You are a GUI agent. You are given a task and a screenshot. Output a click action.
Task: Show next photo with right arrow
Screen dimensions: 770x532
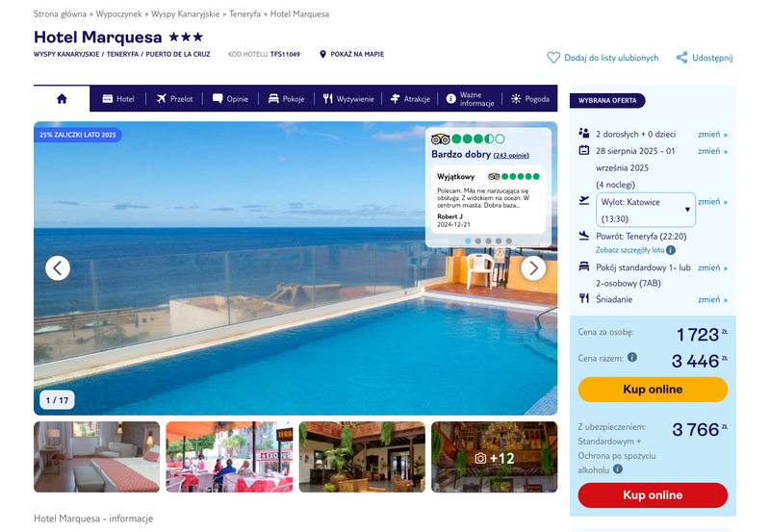tap(533, 268)
